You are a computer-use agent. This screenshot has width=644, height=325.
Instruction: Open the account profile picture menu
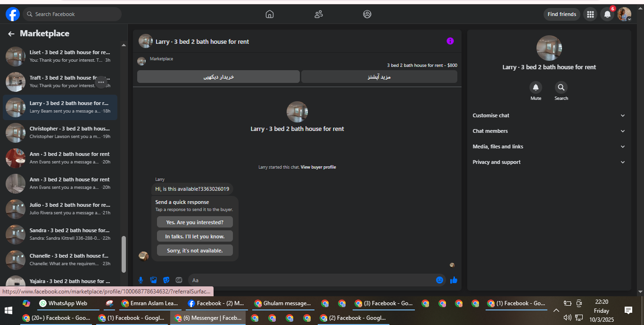click(624, 14)
